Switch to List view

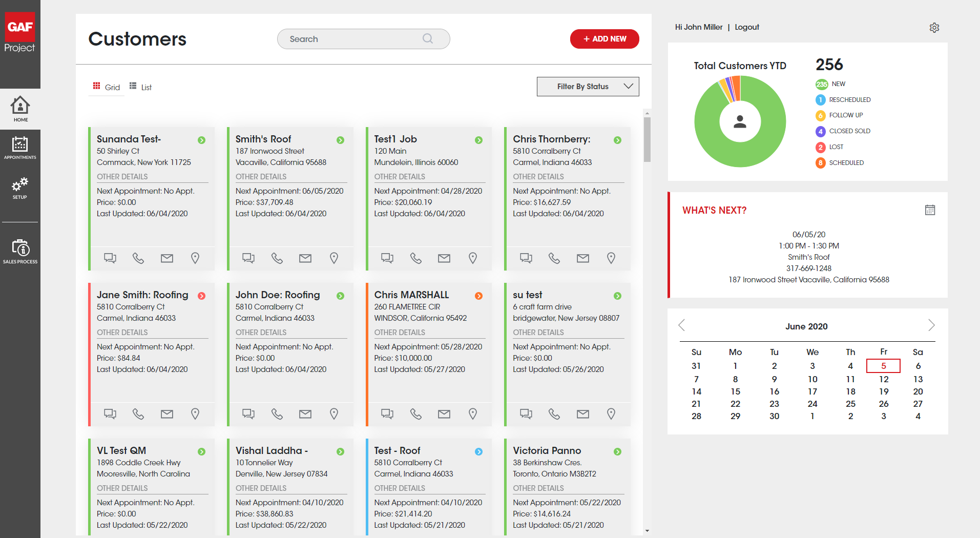tap(140, 87)
